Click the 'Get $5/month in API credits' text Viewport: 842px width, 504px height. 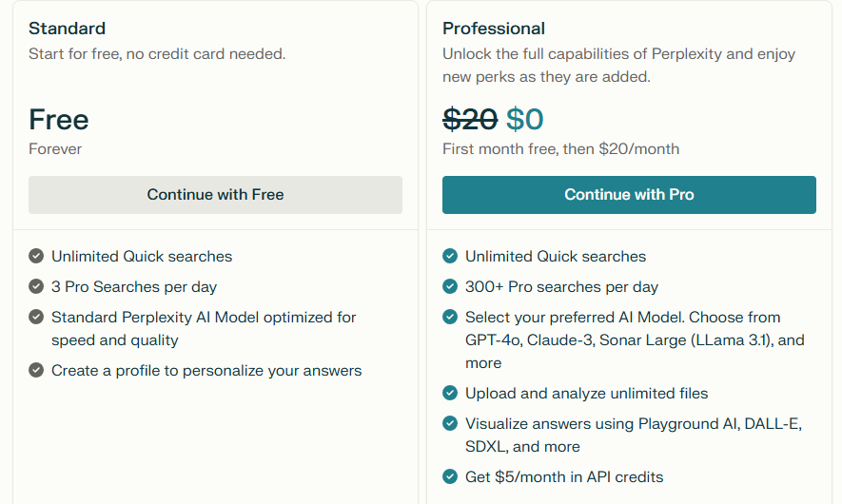click(x=564, y=476)
